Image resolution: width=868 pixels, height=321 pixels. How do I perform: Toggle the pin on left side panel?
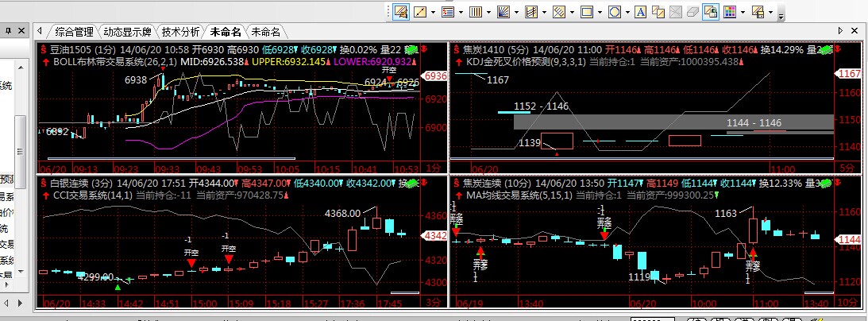7,30
